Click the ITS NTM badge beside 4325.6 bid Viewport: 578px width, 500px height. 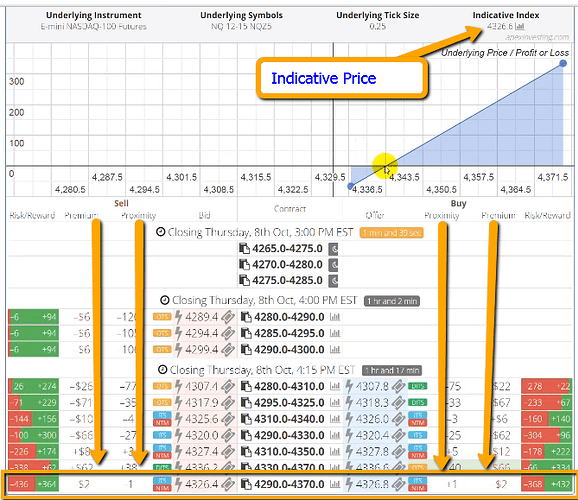[x=162, y=419]
